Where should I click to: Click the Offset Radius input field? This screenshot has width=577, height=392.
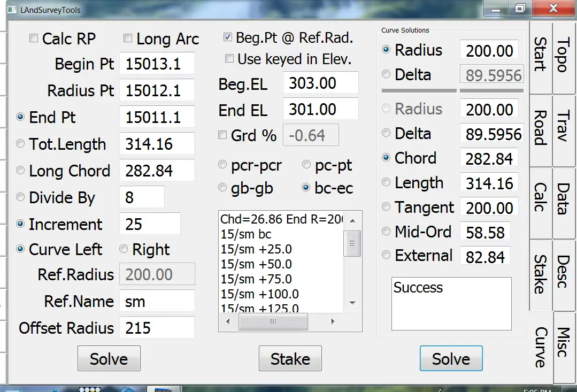[x=156, y=328]
